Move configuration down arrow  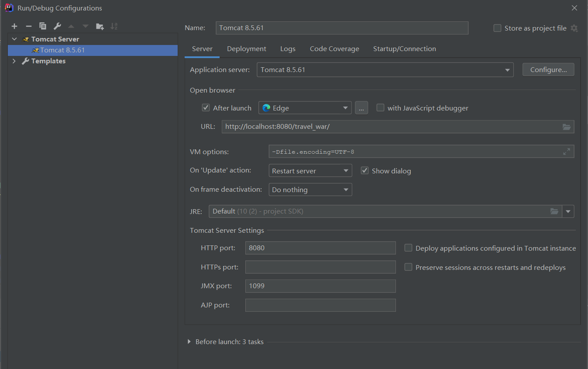tap(86, 26)
